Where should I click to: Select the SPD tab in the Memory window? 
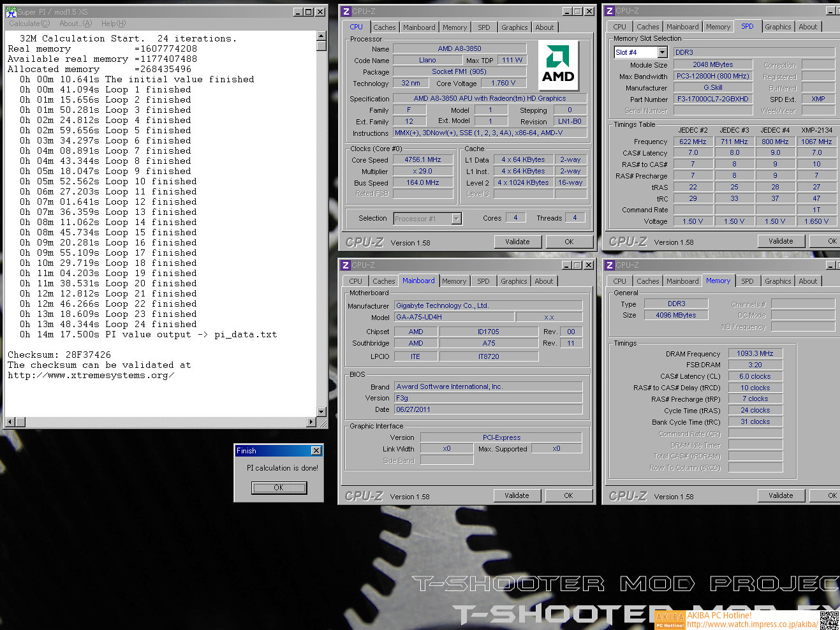tap(748, 281)
